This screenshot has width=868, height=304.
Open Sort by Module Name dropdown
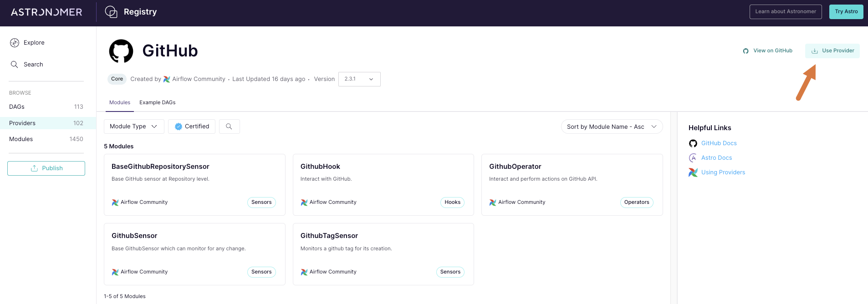612,127
